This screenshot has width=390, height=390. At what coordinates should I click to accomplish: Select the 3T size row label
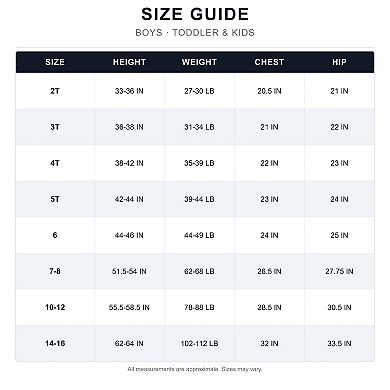point(55,127)
